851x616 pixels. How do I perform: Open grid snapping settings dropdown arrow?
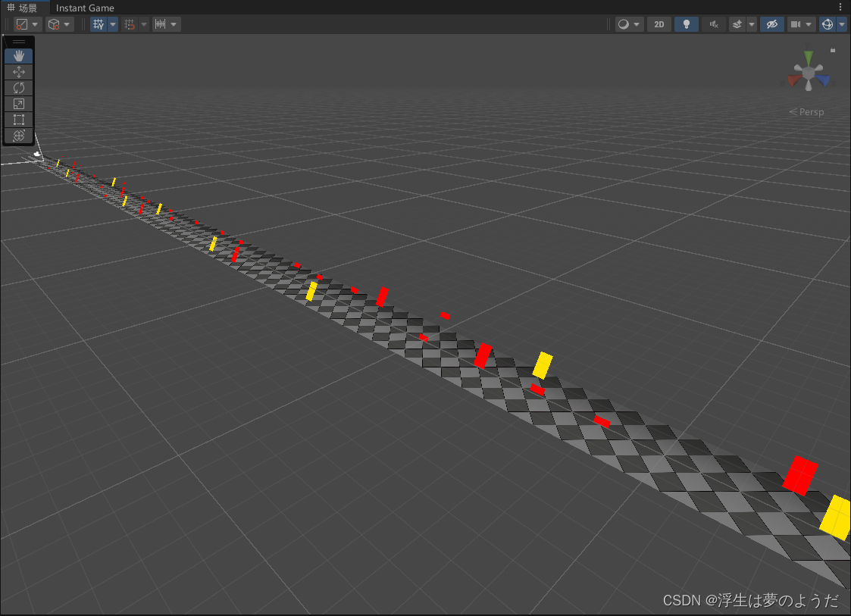point(144,24)
